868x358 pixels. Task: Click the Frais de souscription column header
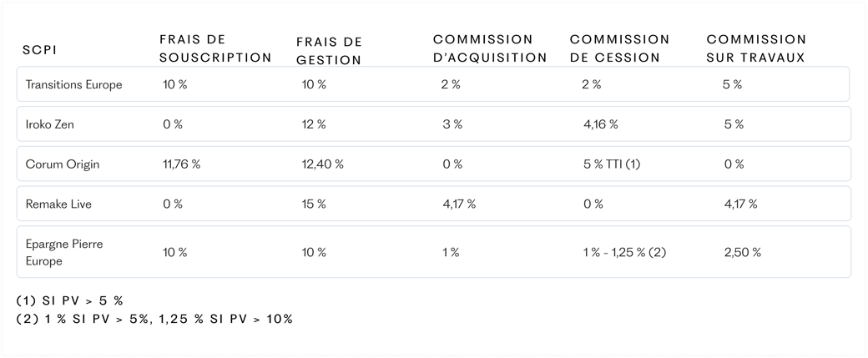215,48
